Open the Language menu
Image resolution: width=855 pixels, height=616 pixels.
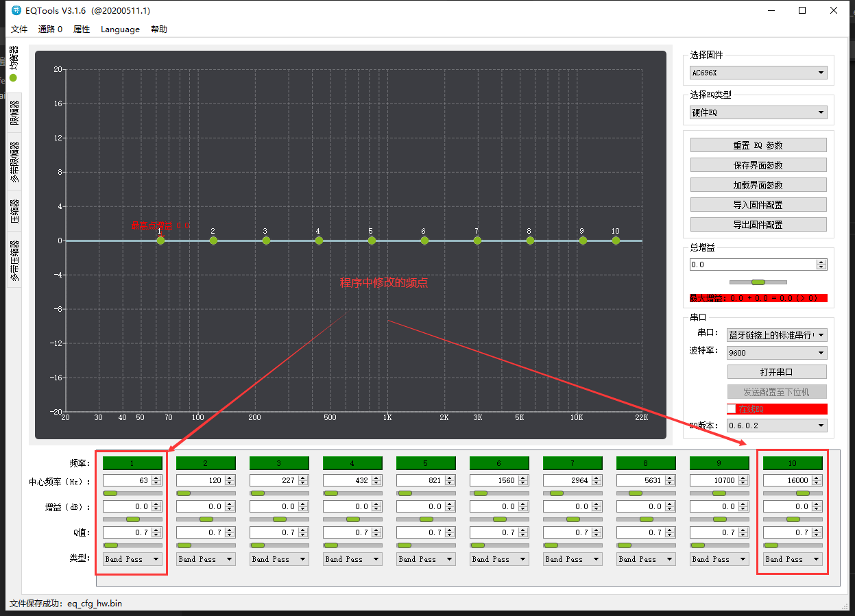point(120,29)
